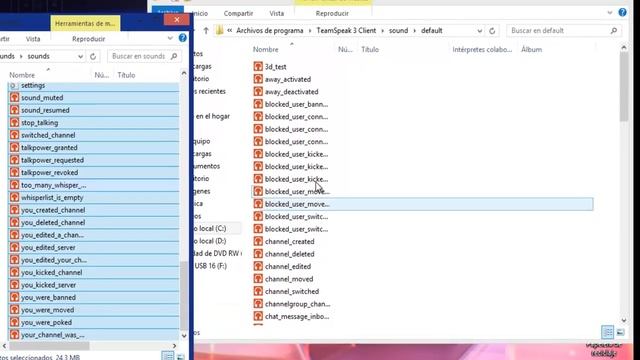640x360 pixels.
Task: Click the you_were_poked file icon
Action: tap(14, 322)
